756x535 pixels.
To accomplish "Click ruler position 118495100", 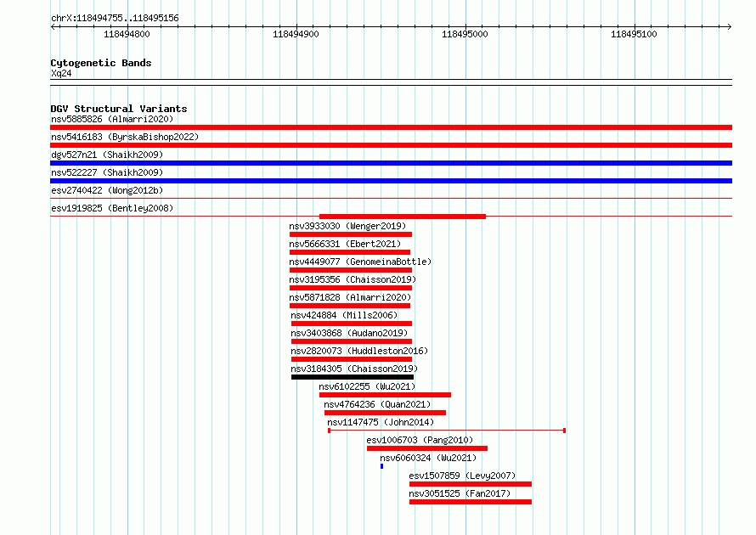I will point(634,34).
